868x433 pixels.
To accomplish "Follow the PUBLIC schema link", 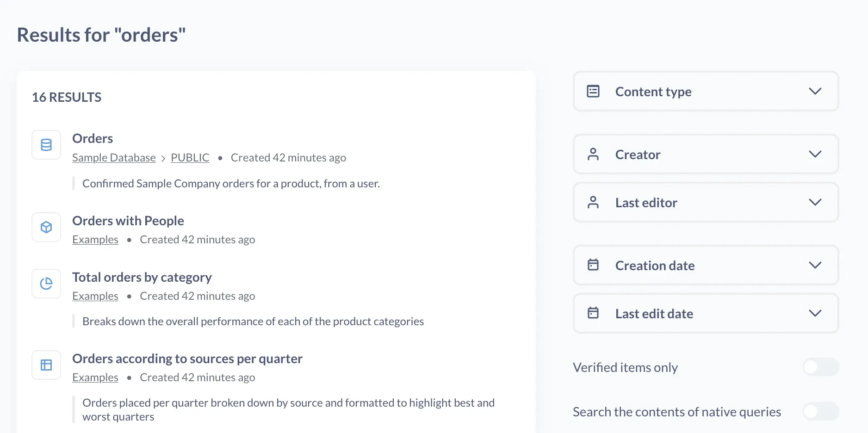I will tap(190, 158).
